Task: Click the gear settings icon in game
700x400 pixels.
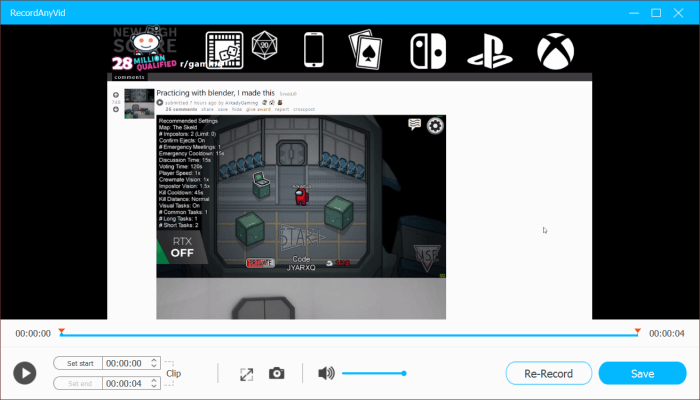Action: pyautogui.click(x=435, y=126)
